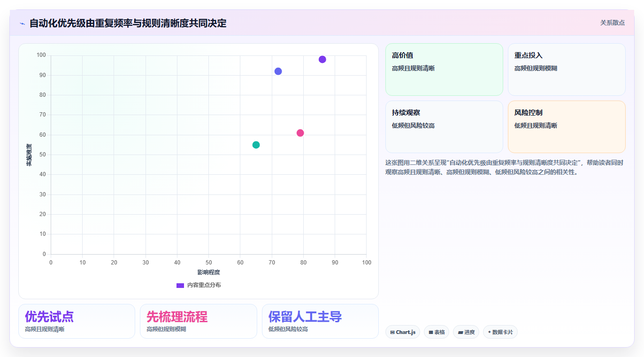Image resolution: width=644 pixels, height=357 pixels.
Task: Click the purple scatter point near 98
Action: coord(322,59)
